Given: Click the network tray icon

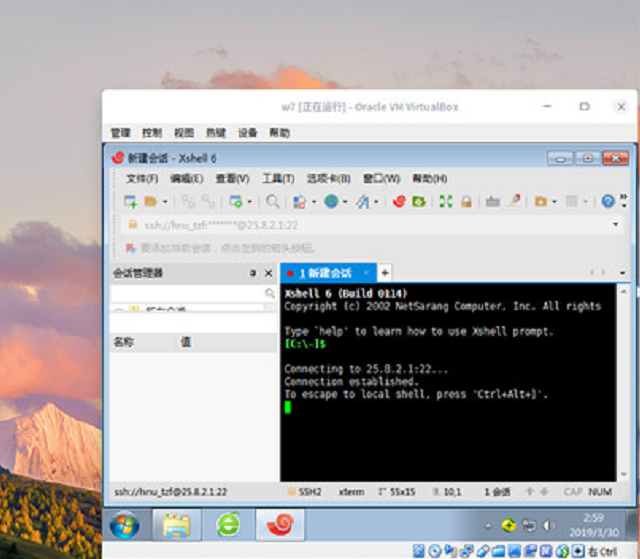Looking at the screenshot, I should [529, 526].
